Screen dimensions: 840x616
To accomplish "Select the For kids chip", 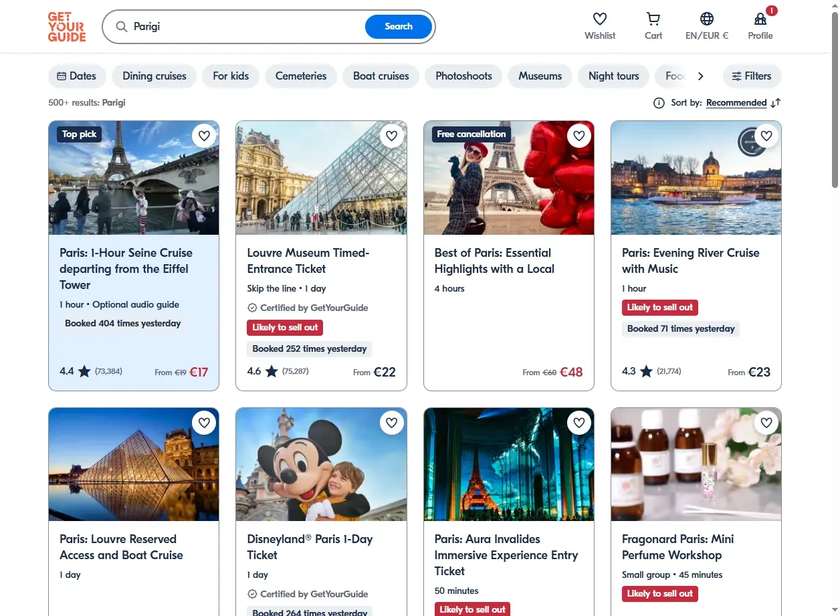I will (x=231, y=76).
